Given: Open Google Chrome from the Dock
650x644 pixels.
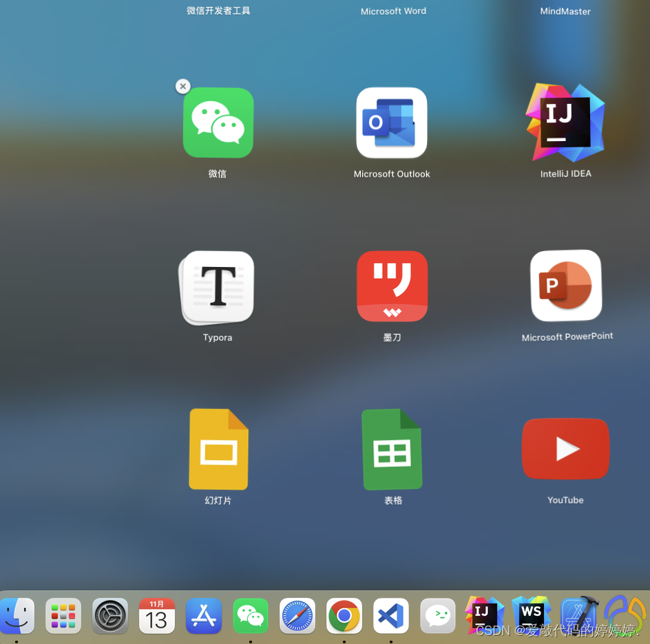Looking at the screenshot, I should point(344,616).
